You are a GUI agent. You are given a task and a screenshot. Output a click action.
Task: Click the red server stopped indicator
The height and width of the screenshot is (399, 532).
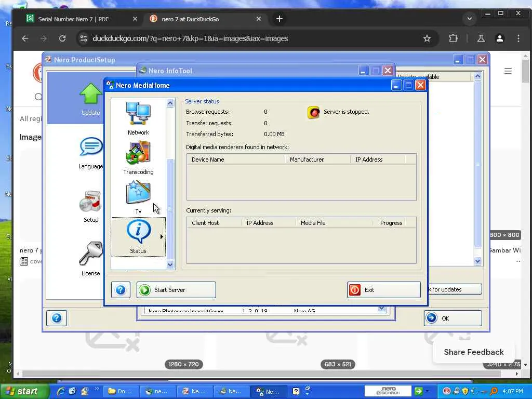click(x=313, y=112)
